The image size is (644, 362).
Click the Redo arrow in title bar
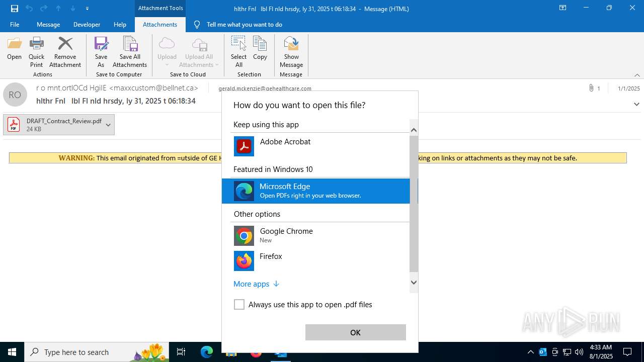(x=44, y=9)
